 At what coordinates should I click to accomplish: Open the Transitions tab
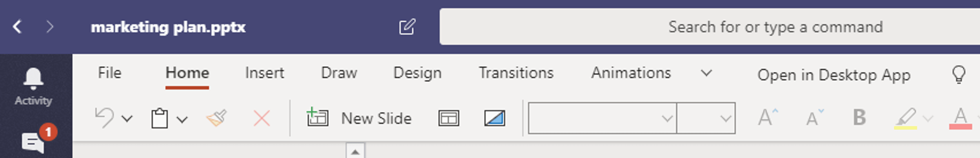(516, 73)
